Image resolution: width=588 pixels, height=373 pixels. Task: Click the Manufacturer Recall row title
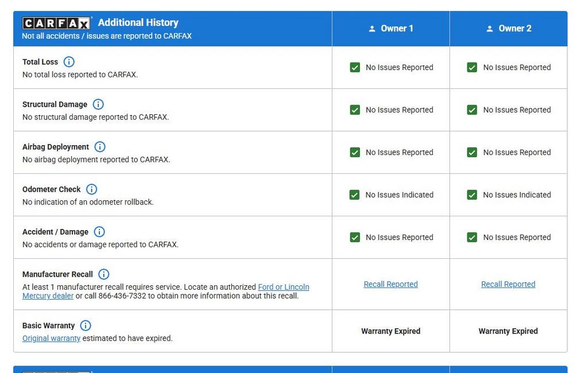pyautogui.click(x=57, y=274)
